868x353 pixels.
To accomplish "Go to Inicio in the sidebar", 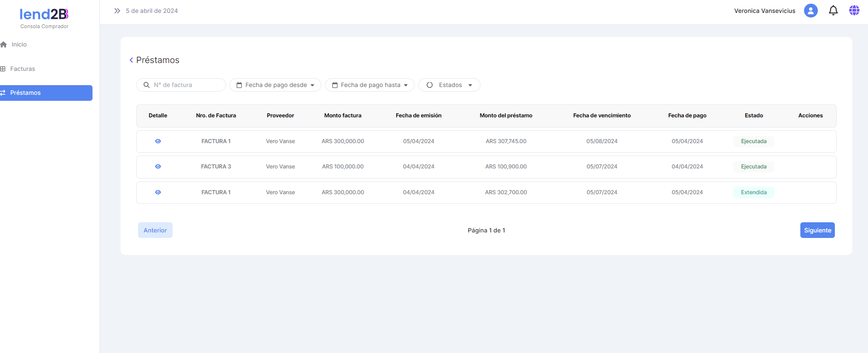I will coord(19,45).
